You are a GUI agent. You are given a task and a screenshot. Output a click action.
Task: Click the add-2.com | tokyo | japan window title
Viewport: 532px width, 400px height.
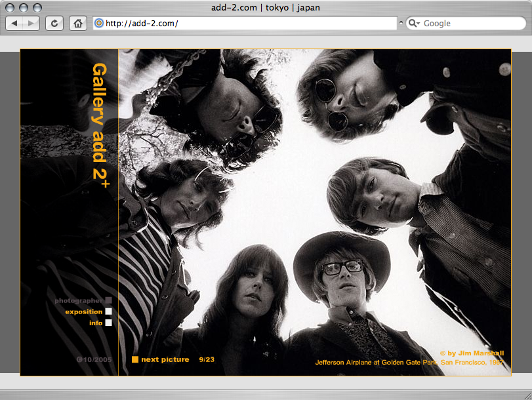266,7
